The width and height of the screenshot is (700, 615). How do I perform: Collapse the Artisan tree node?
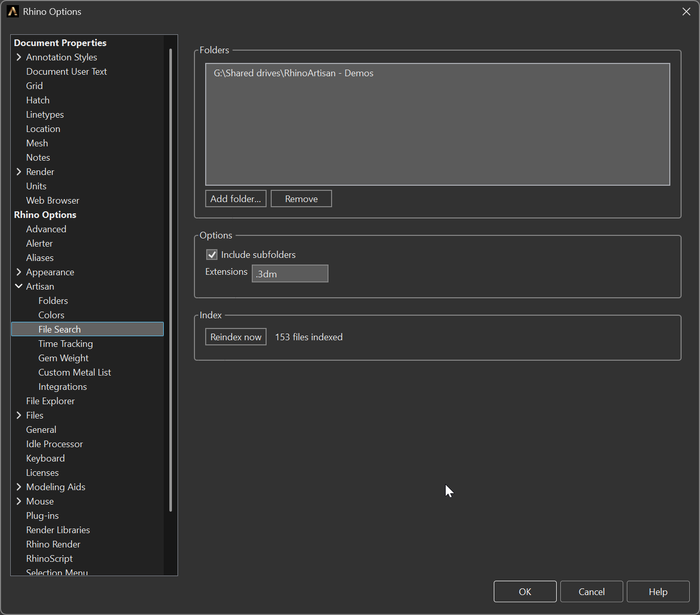coord(19,287)
